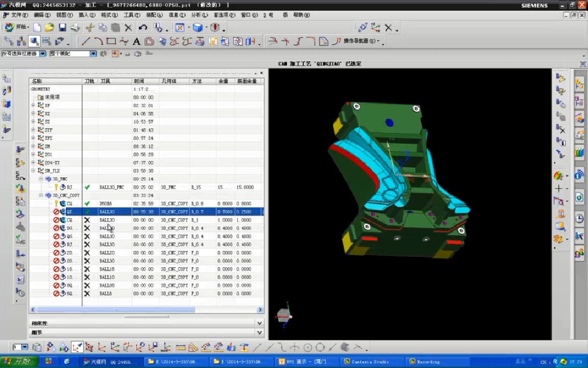Click the Generate Tool Path icon
The width and height of the screenshot is (588, 368).
pos(20,150)
